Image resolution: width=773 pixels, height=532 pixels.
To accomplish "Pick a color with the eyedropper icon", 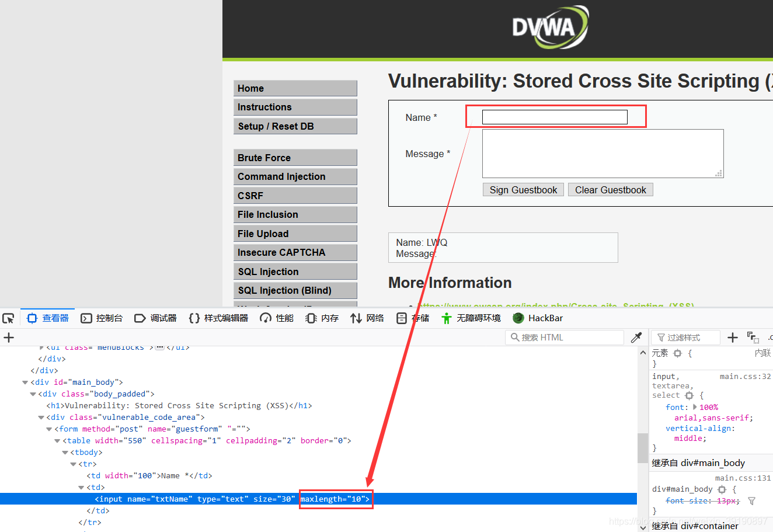I will [x=636, y=338].
